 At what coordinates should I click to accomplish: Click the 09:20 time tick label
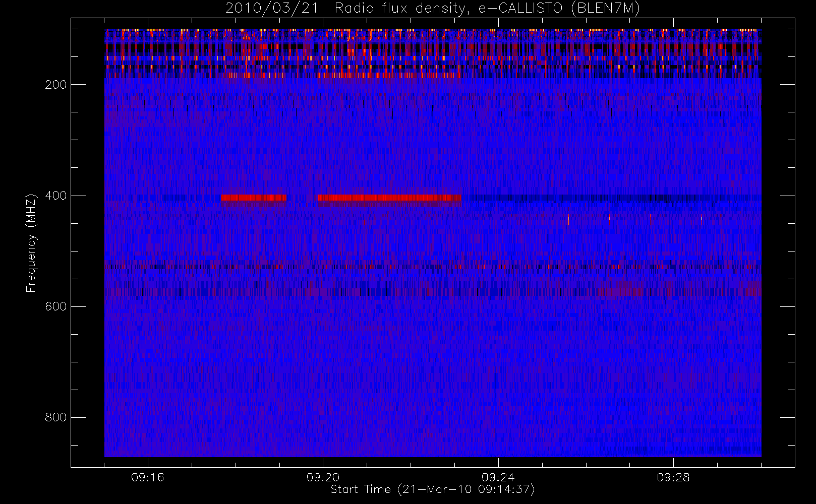pos(323,477)
